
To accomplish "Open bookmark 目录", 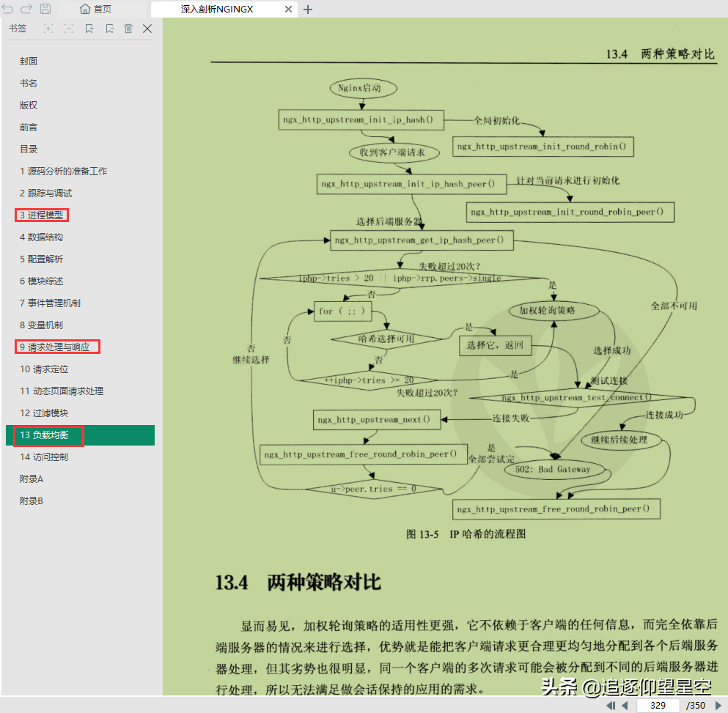I will tap(29, 149).
